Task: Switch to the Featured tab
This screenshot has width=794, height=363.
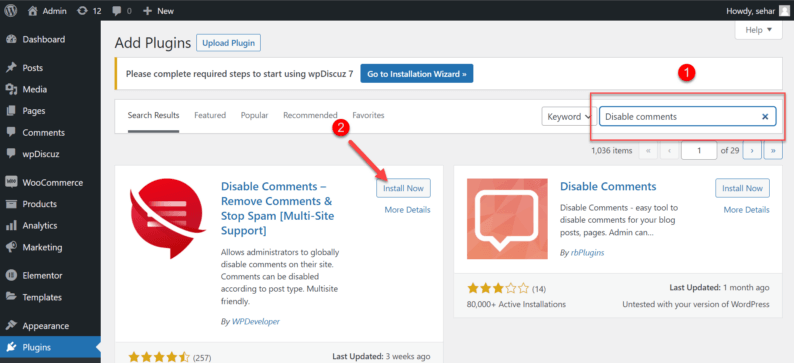Action: pyautogui.click(x=210, y=115)
